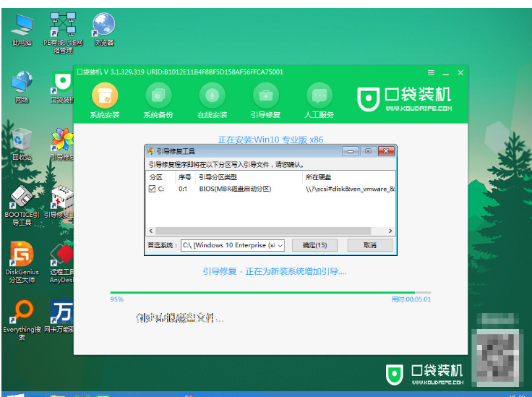Click the 引导分区类型 column header
The image size is (532, 397).
[x=218, y=177]
